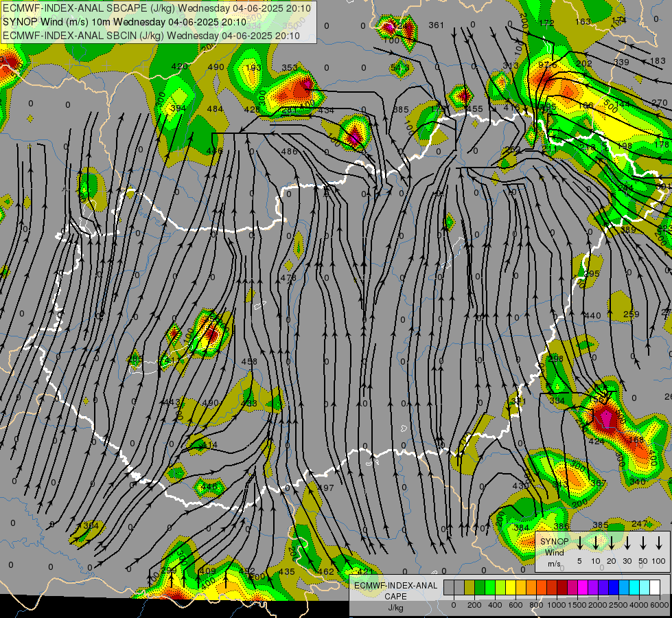Screen dimensions: 672x618
Task: Click the map value '443'
Action: tap(172, 402)
